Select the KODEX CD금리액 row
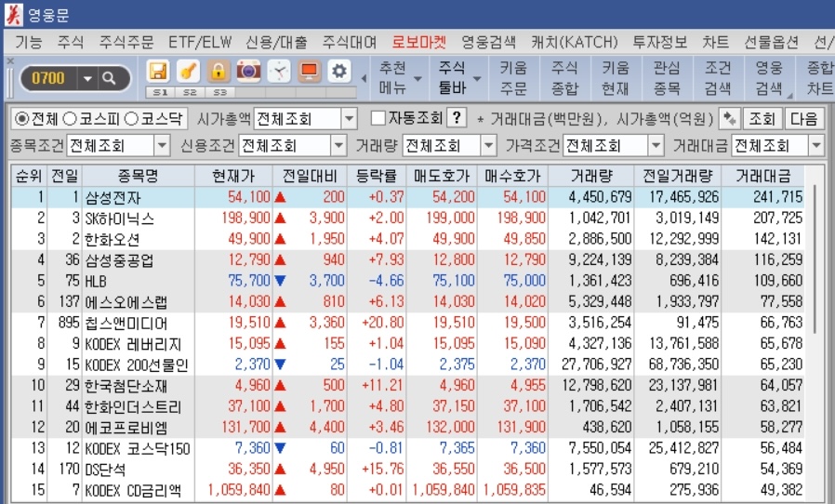This screenshot has height=504, width=835. point(408,490)
